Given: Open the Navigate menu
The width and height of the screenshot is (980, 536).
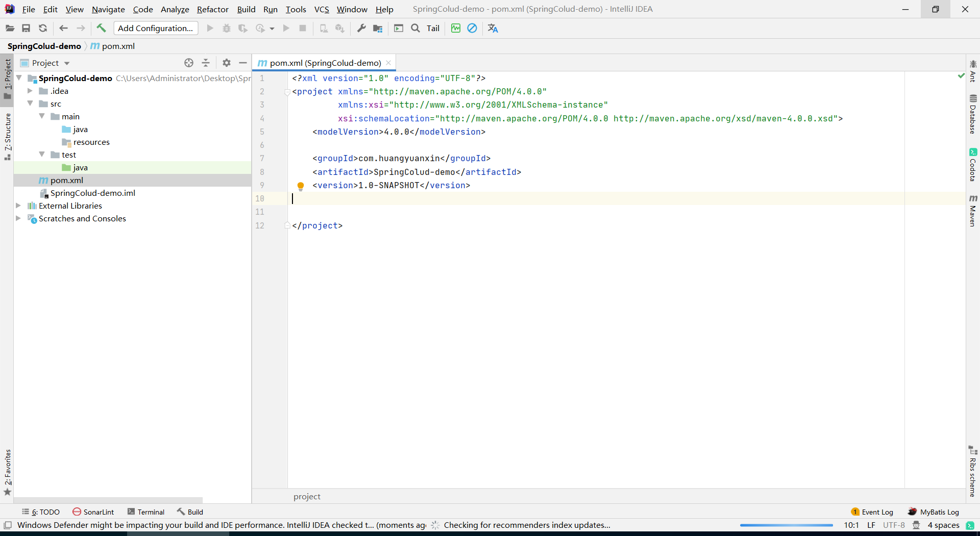Looking at the screenshot, I should point(108,9).
